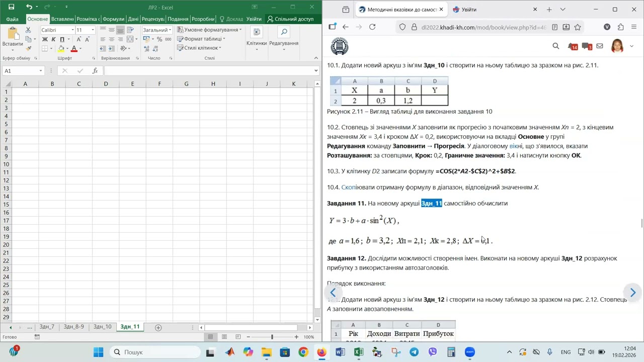Open notifications bell showing 14
The width and height of the screenshot is (644, 362).
tap(572, 46)
